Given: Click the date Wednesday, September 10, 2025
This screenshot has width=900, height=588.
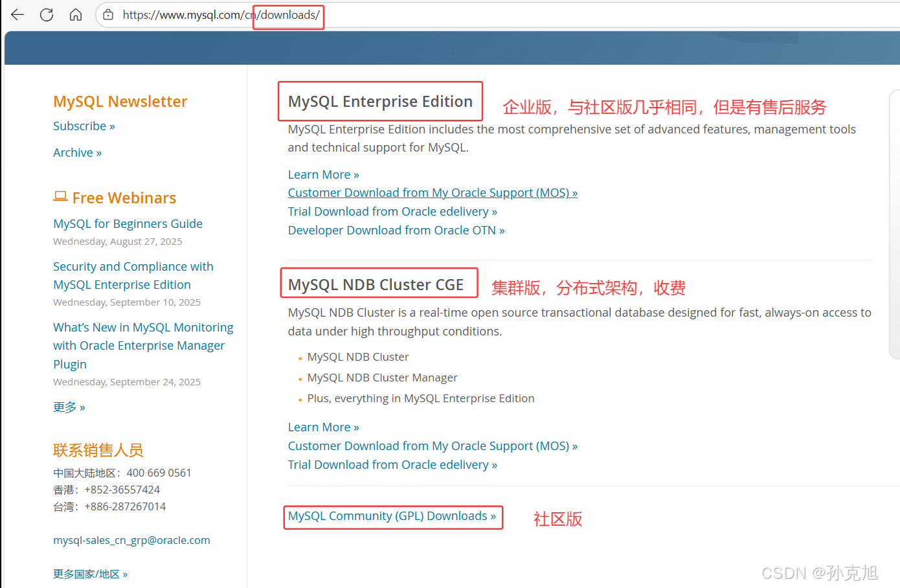Looking at the screenshot, I should 127,302.
